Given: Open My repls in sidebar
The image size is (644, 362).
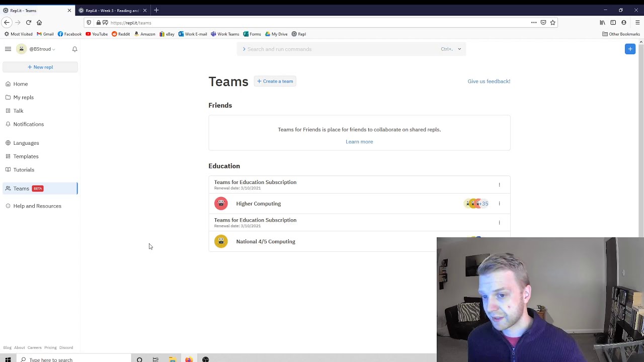Looking at the screenshot, I should pyautogui.click(x=23, y=97).
